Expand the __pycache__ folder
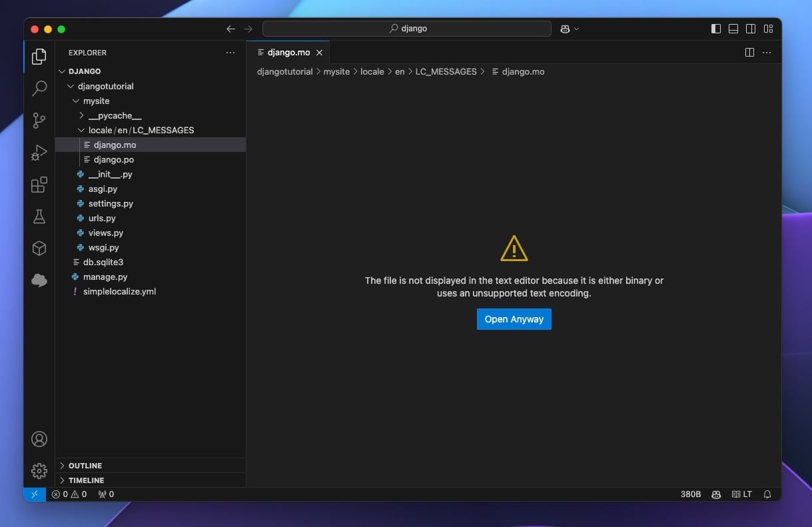 pyautogui.click(x=151, y=115)
